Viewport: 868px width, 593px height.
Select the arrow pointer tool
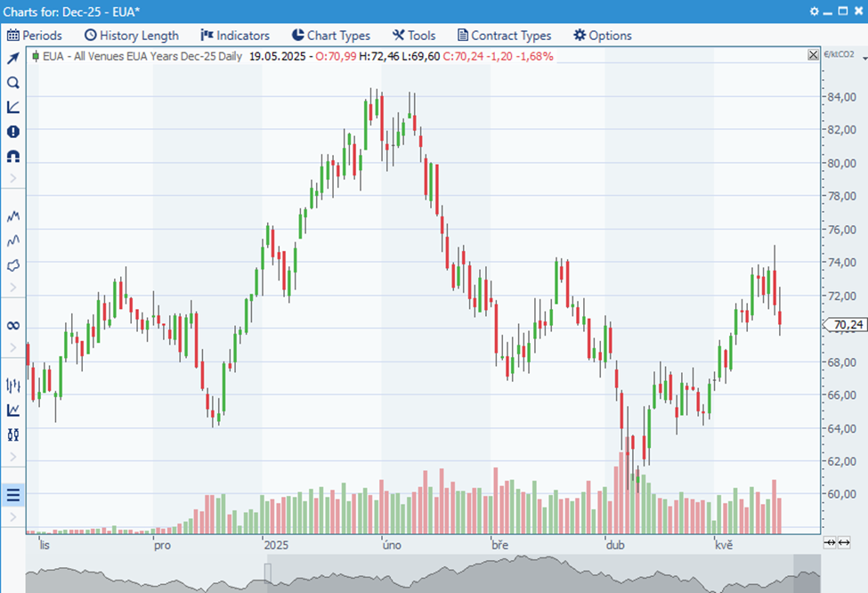[13, 59]
